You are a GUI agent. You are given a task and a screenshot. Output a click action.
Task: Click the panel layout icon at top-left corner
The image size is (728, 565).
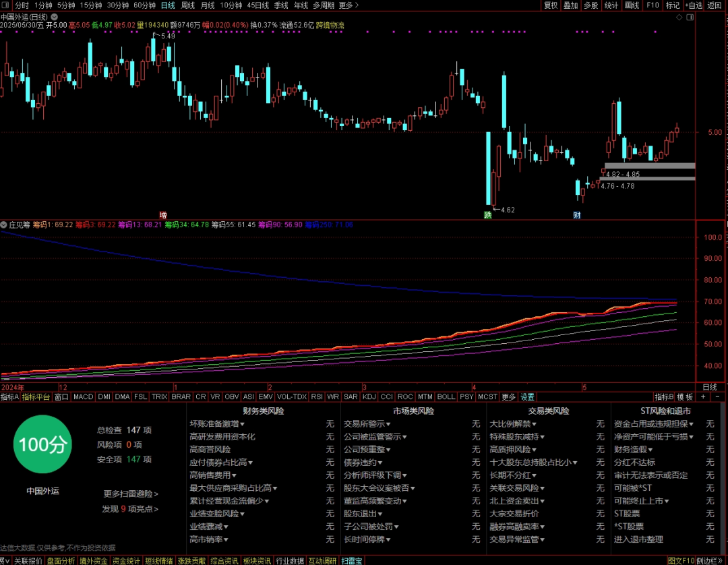tap(5, 5)
